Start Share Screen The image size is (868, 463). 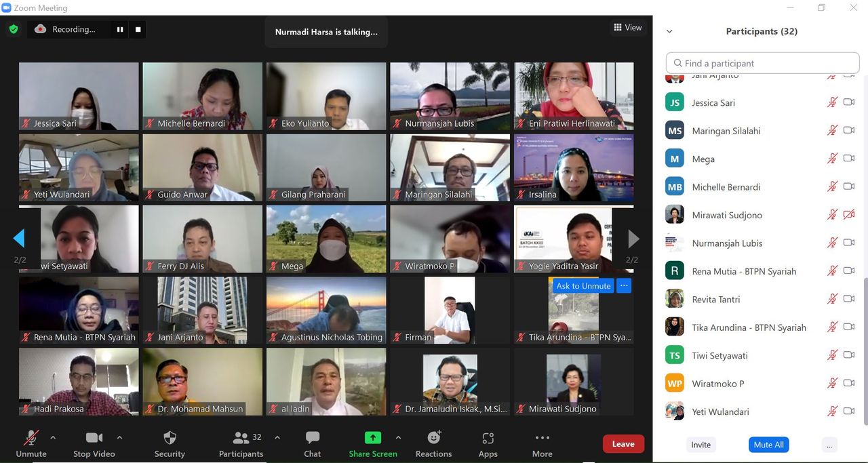point(373,443)
